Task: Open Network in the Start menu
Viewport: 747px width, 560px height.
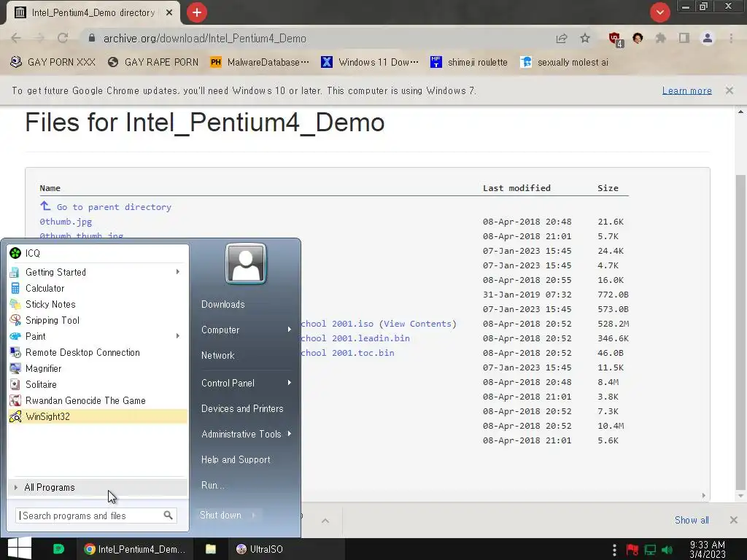Action: click(217, 355)
